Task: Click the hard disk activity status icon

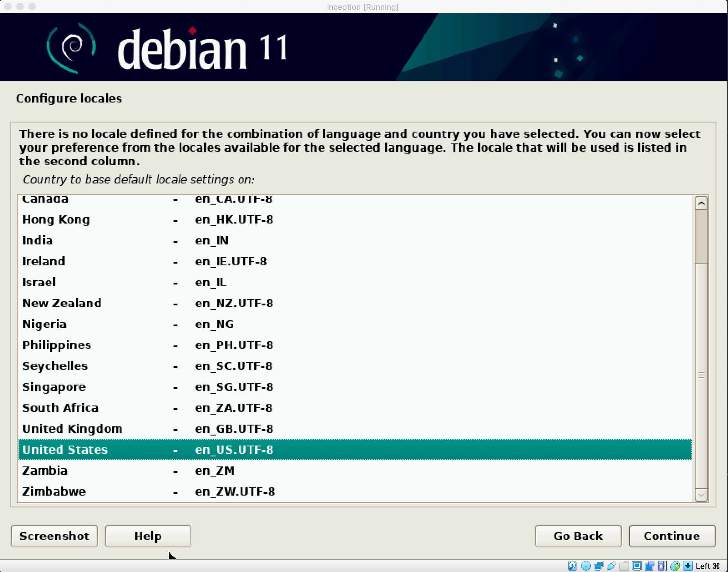Action: pyautogui.click(x=572, y=566)
